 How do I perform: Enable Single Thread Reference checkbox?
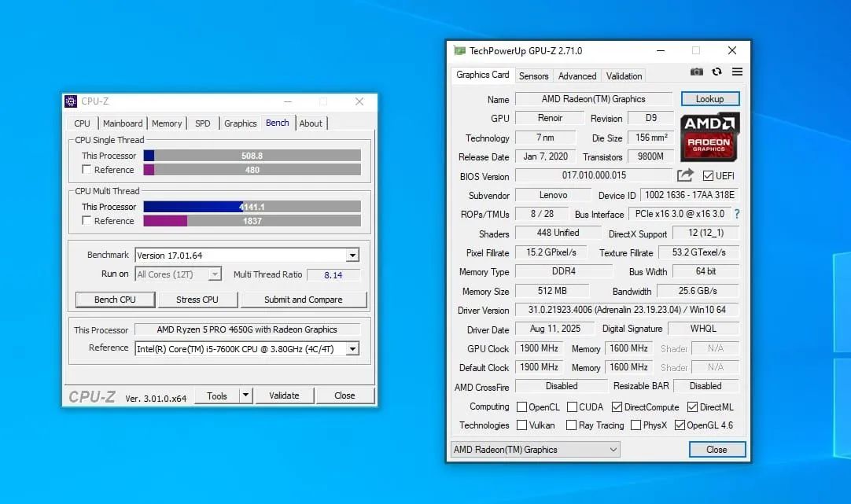coord(87,169)
